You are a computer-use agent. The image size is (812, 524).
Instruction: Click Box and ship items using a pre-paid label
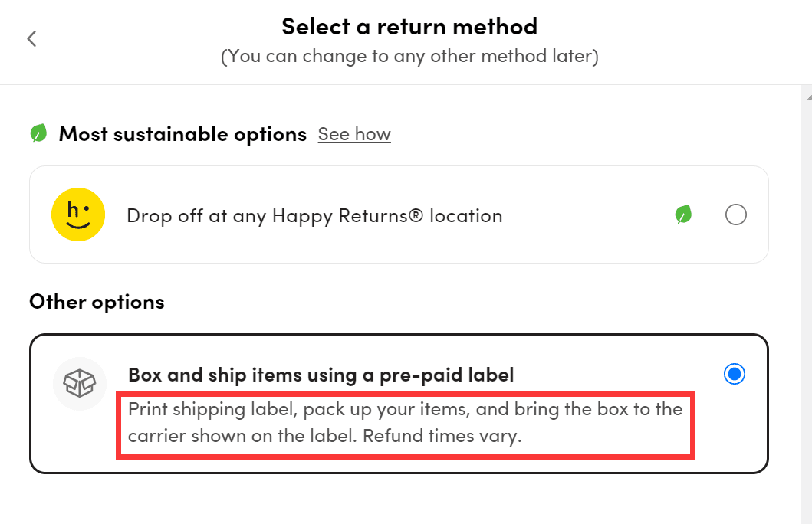coord(321,375)
